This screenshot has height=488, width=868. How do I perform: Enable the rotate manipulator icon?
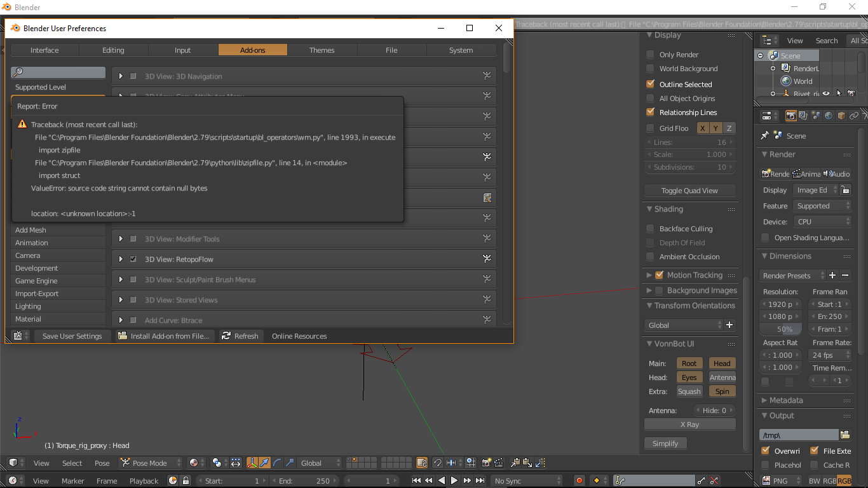pos(277,463)
